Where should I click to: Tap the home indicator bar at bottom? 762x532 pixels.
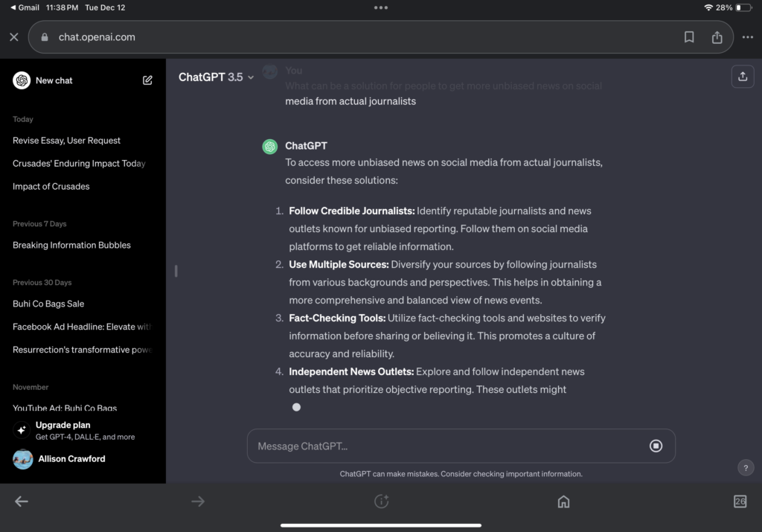click(x=381, y=525)
